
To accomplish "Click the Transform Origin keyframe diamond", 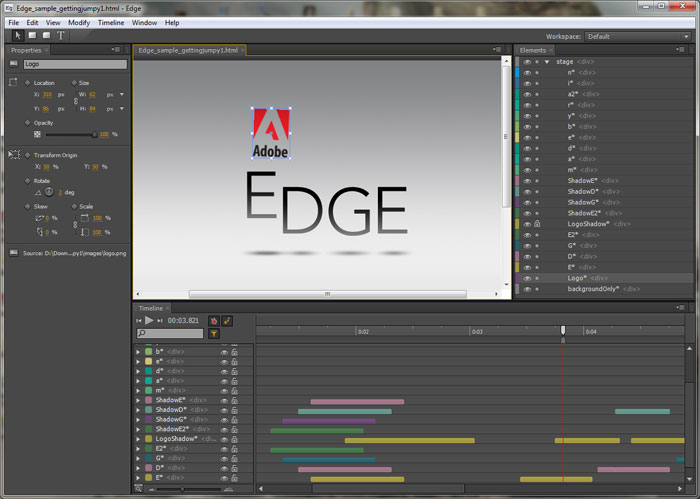I will click(28, 155).
